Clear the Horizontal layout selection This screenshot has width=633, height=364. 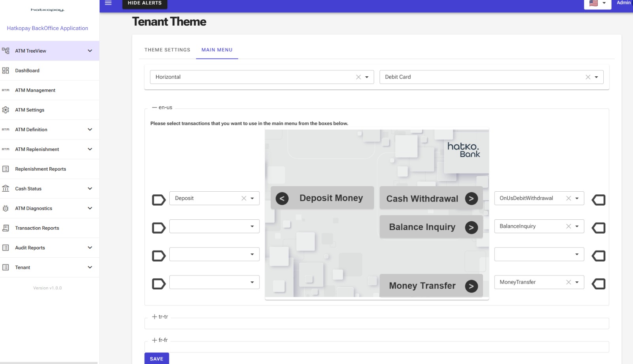click(358, 77)
